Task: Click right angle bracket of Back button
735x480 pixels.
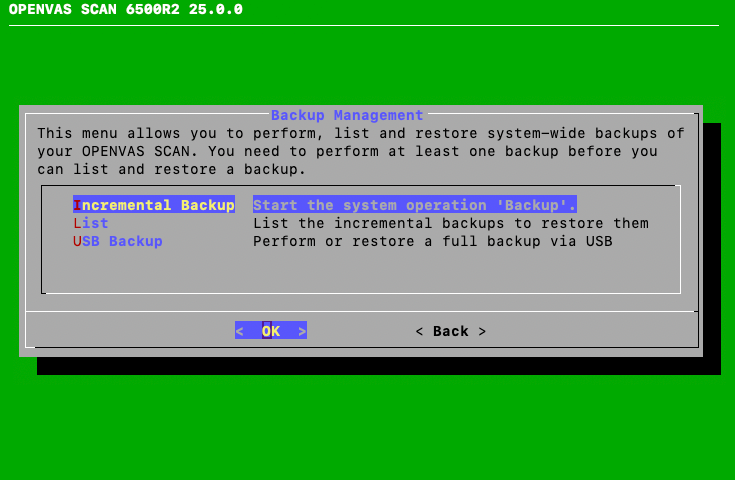Action: [482, 331]
